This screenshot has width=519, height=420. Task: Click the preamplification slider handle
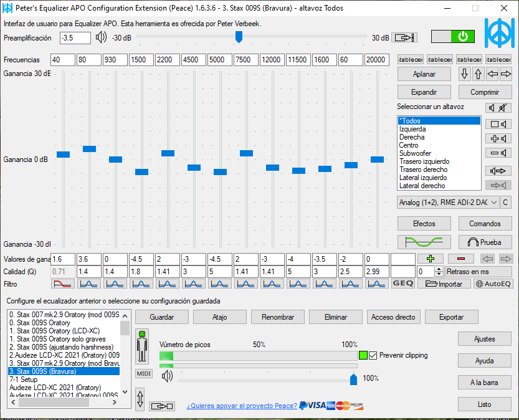(239, 37)
